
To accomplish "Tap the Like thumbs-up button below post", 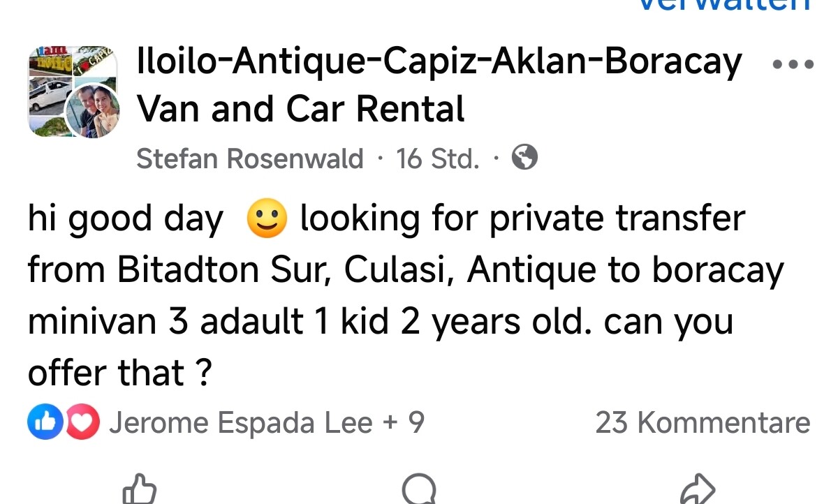I will (140, 489).
